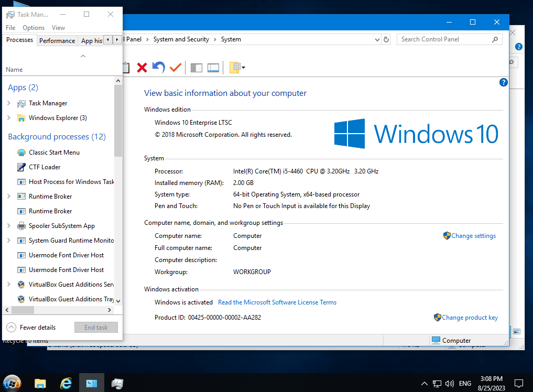Click the network icon in system tray
Viewport: 533px width, 392px height.
437,384
